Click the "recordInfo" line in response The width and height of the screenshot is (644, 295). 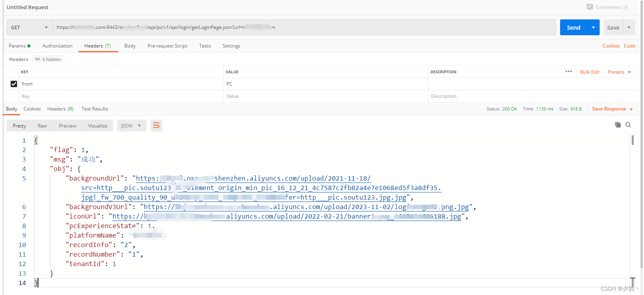tap(101, 245)
